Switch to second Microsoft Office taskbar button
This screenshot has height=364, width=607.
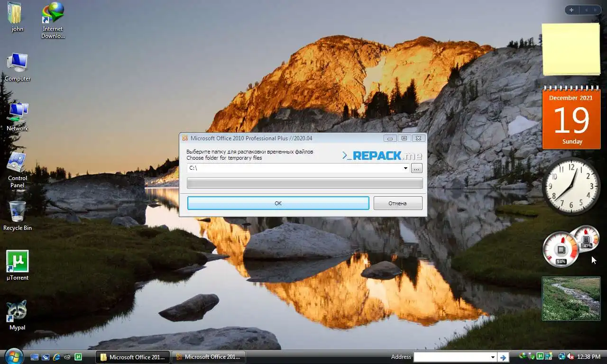(208, 357)
